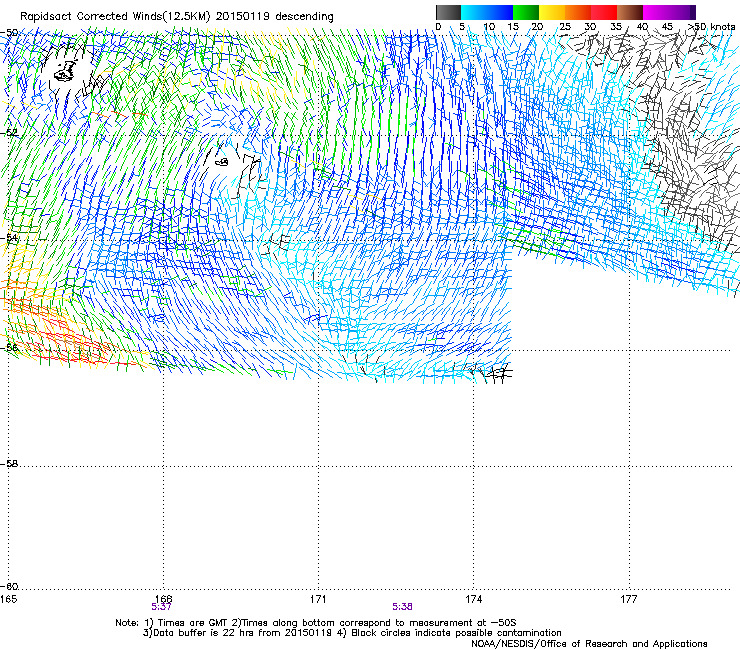Click the '-52' latitude axis label
The width and height of the screenshot is (740, 650).
coord(9,133)
